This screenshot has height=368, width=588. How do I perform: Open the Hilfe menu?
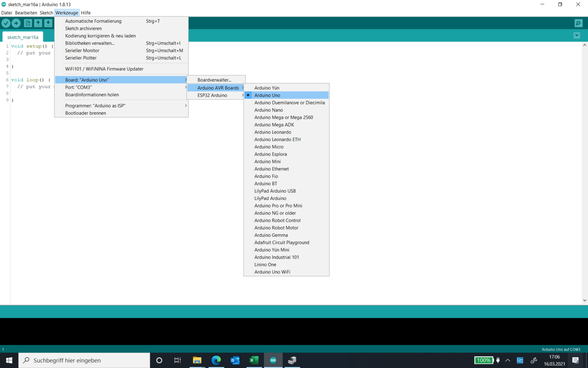coord(85,13)
